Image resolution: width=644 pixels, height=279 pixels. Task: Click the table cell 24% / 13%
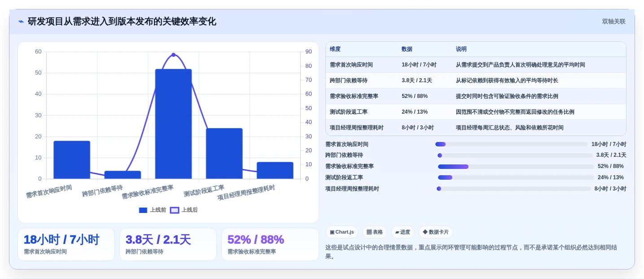415,112
